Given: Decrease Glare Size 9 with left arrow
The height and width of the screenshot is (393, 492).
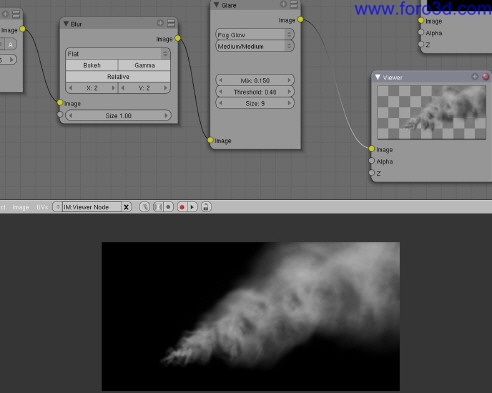Looking at the screenshot, I should coord(220,103).
